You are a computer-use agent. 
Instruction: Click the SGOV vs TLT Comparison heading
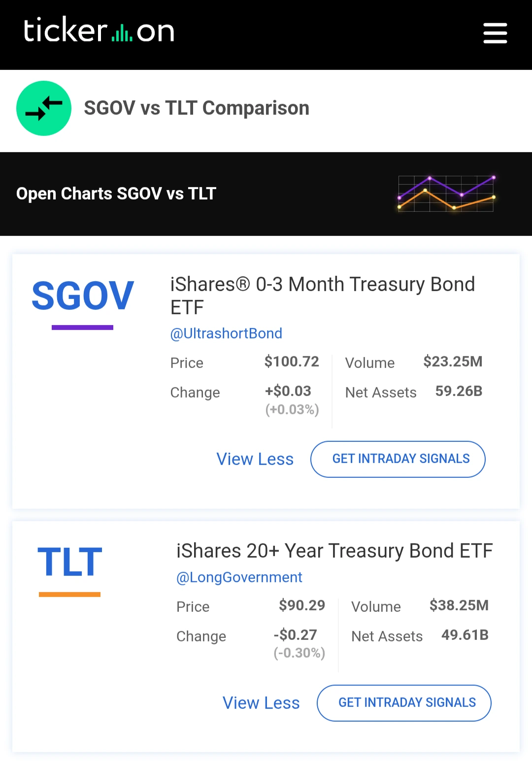click(197, 108)
